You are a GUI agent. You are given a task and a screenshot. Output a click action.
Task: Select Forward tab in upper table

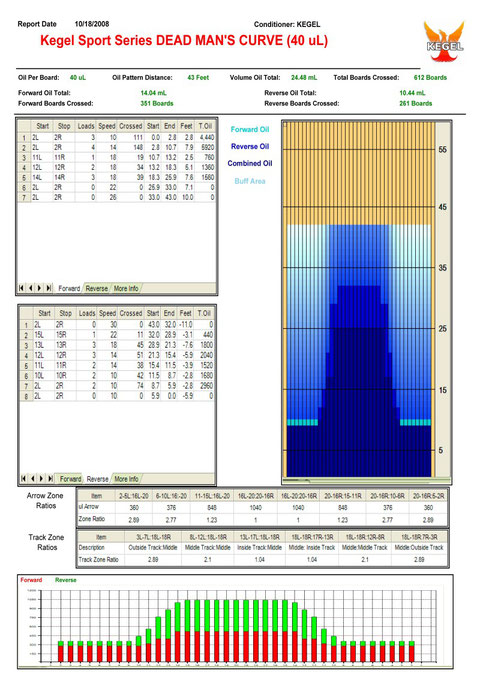coord(69,288)
